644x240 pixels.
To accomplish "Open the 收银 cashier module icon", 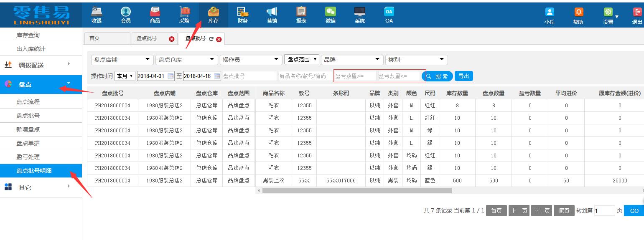I will click(x=97, y=12).
